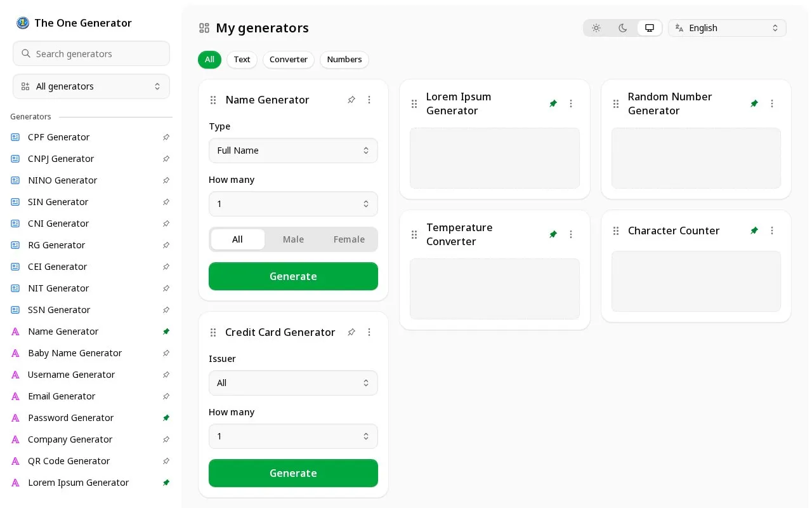Open Character Counter card options menu
This screenshot has width=812, height=508.
(772, 231)
